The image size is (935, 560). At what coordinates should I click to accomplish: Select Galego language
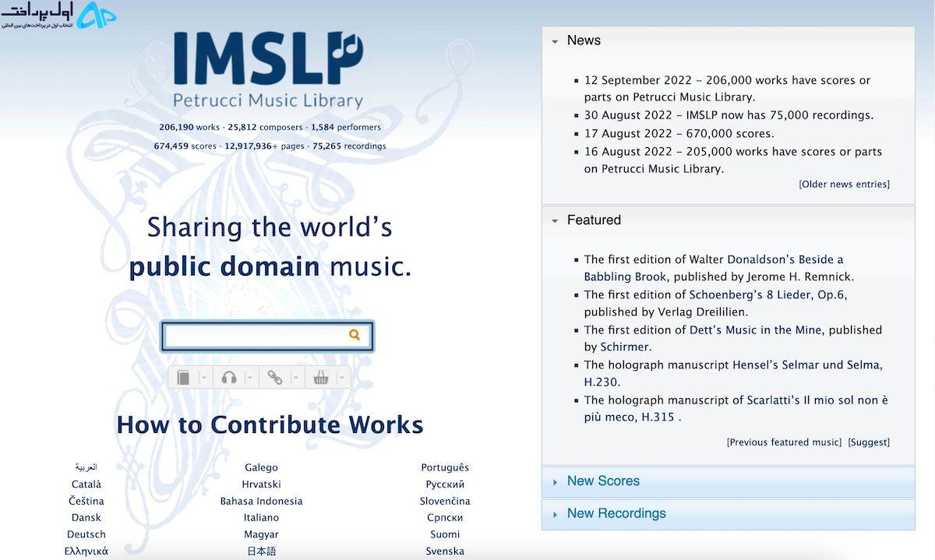[261, 468]
